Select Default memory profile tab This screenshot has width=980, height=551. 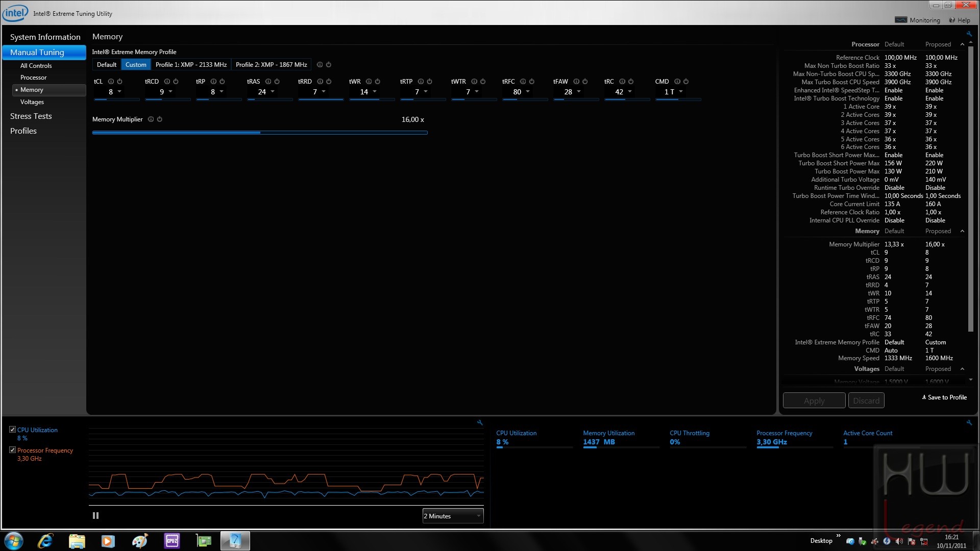[107, 65]
